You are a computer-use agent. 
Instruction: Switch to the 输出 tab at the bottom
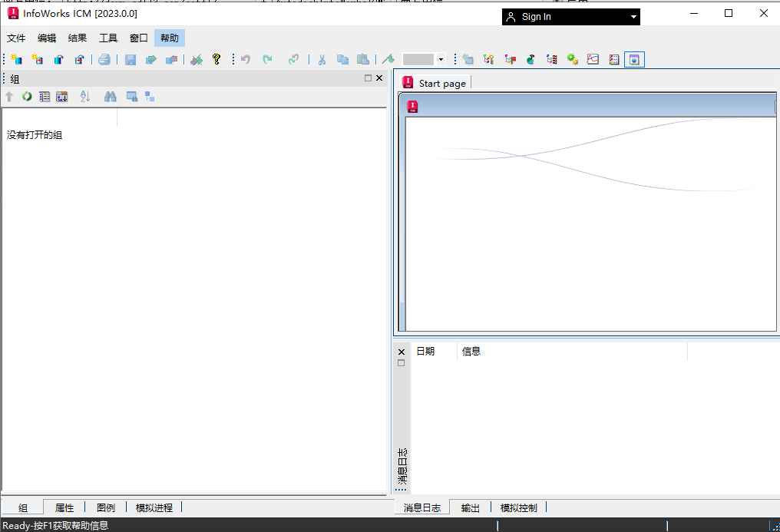[x=470, y=507]
